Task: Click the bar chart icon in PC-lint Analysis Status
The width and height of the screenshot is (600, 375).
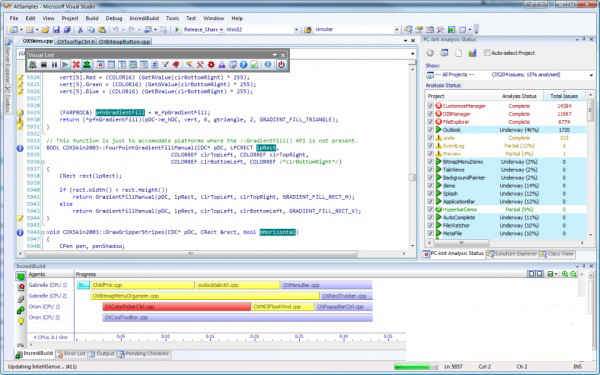Action: point(472,53)
